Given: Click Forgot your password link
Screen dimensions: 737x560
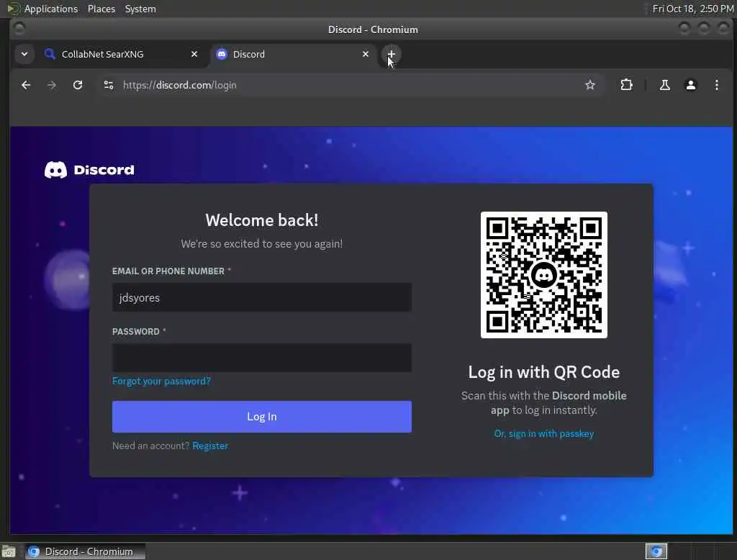Looking at the screenshot, I should pyautogui.click(x=161, y=381).
